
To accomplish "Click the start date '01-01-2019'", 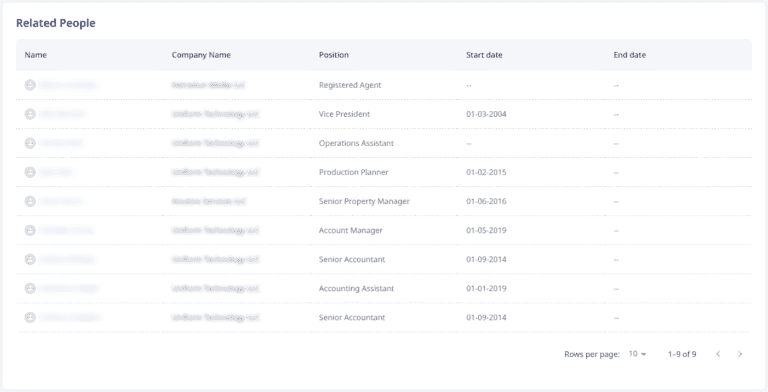I will pos(486,288).
